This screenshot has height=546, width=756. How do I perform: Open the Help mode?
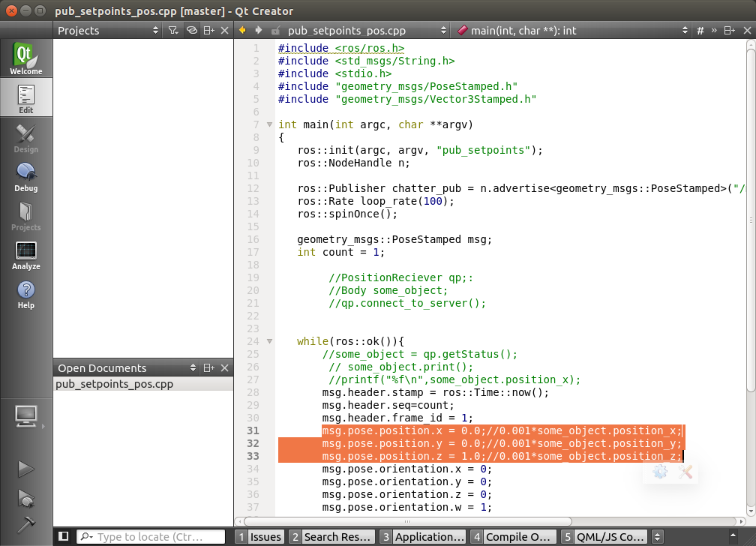click(x=26, y=294)
